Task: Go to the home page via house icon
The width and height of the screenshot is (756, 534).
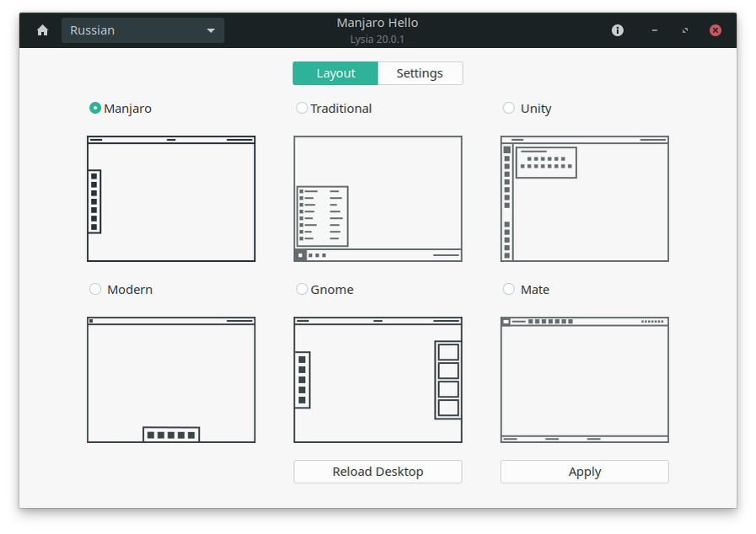Action: click(42, 30)
